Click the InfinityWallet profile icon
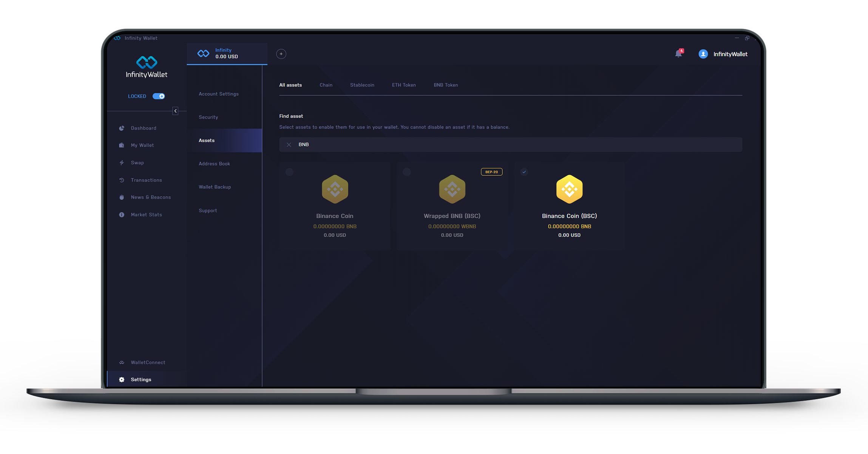This screenshot has width=868, height=454. point(702,54)
